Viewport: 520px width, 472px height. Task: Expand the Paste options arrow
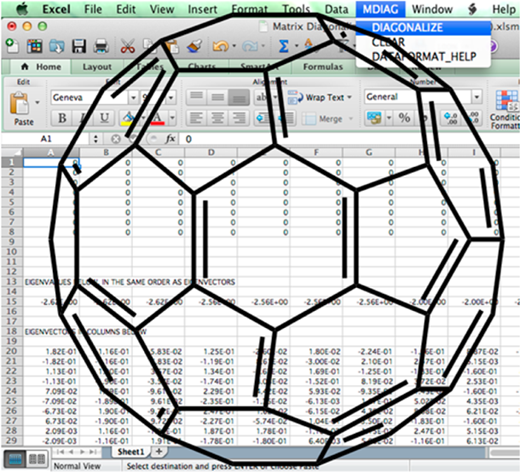point(37,102)
